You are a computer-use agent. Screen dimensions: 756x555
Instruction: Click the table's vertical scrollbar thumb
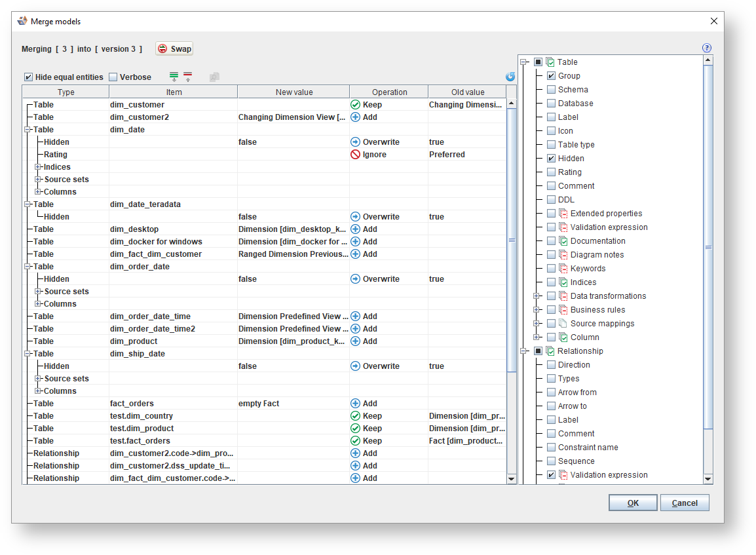pyautogui.click(x=512, y=240)
